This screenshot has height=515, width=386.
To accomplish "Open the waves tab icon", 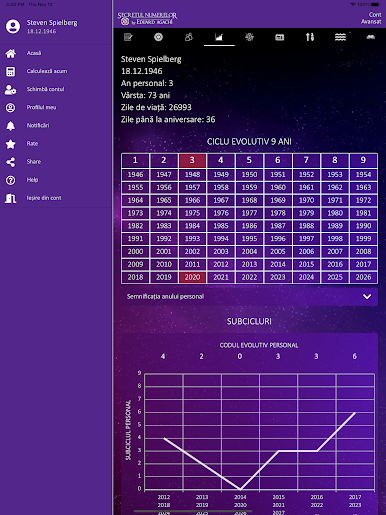I will 340,37.
